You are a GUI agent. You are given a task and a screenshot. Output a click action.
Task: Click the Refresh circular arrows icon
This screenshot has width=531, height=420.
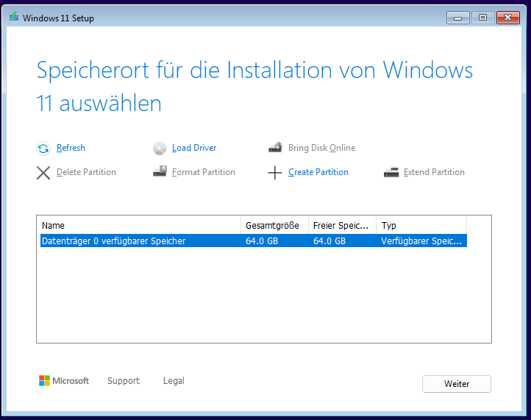pyautogui.click(x=43, y=149)
